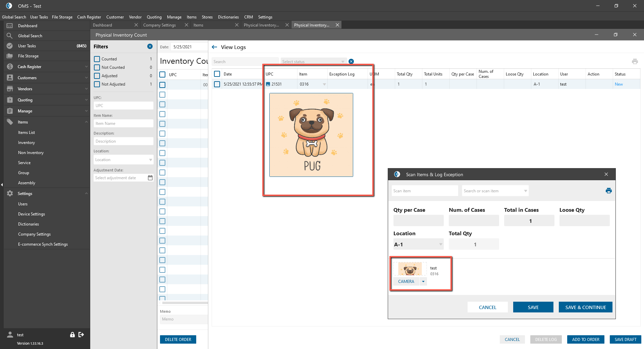Enable the Adjusted filter checkbox
644x349 pixels.
click(97, 76)
